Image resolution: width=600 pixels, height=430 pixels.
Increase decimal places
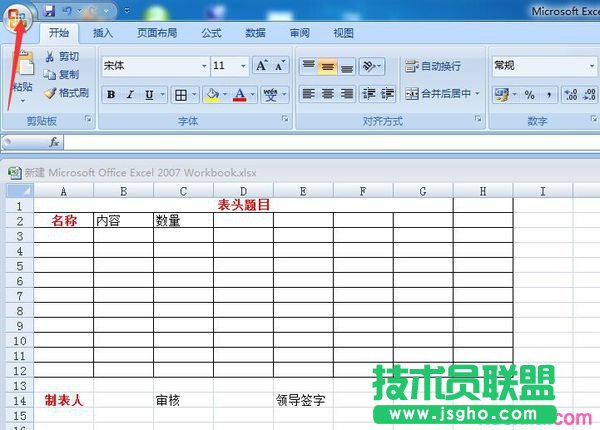(571, 94)
